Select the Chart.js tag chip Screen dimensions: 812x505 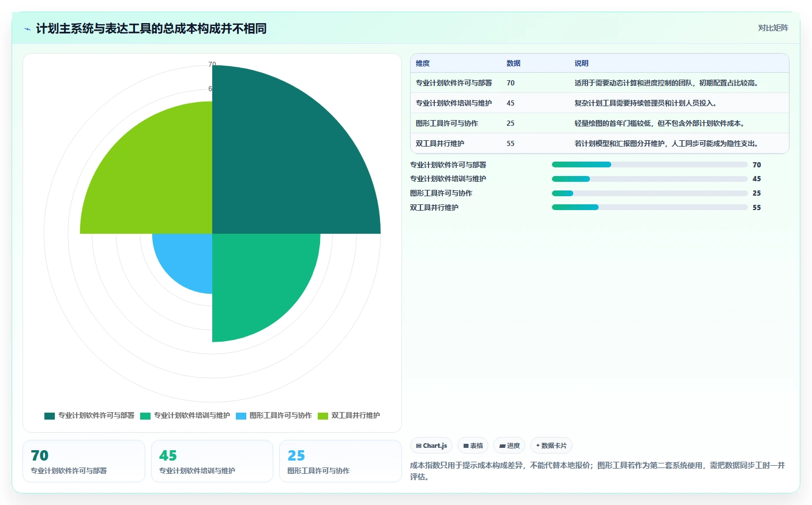pos(431,446)
